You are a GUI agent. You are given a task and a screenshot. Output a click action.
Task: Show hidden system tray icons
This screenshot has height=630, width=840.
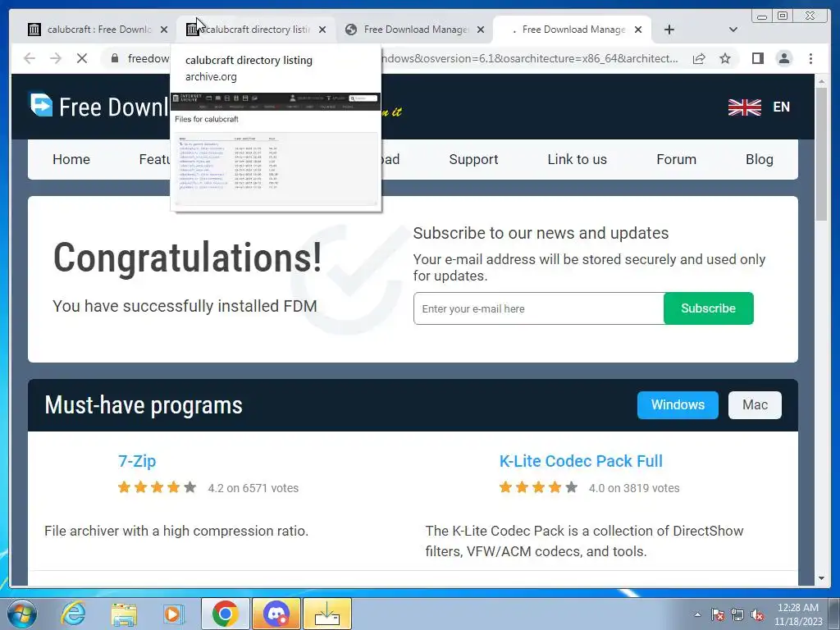click(x=697, y=614)
